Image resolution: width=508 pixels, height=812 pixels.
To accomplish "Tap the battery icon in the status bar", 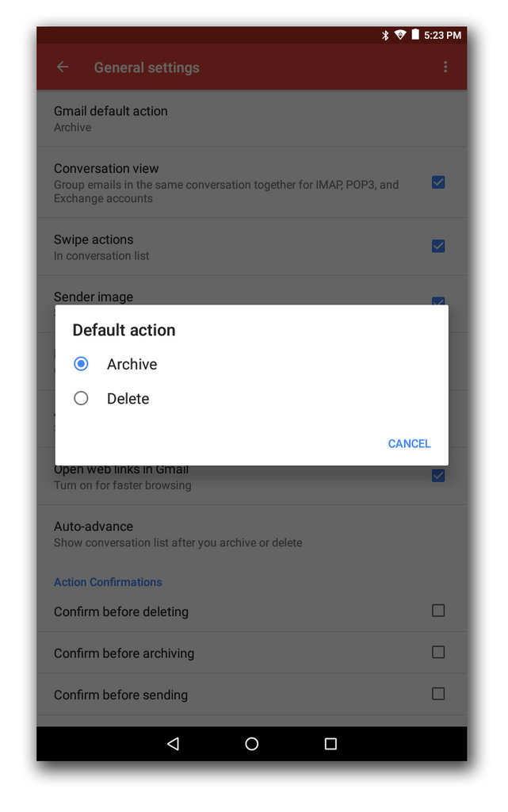I will pyautogui.click(x=415, y=34).
